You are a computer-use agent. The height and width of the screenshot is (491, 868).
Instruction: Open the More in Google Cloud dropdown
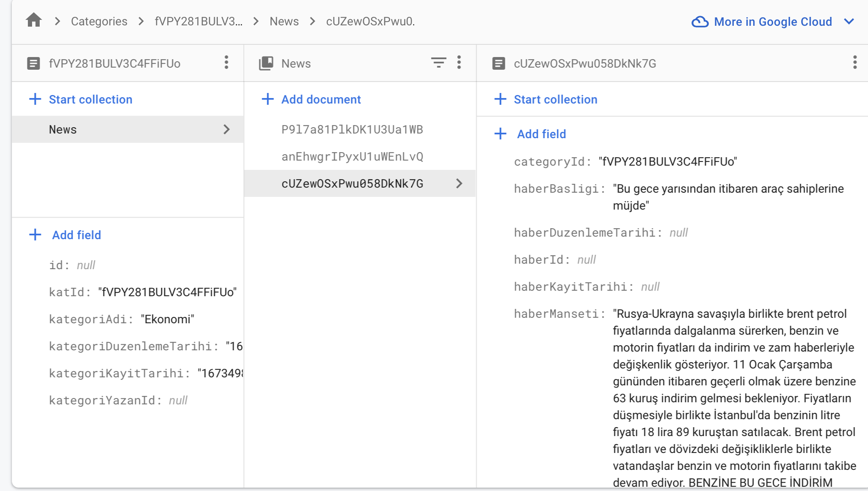pyautogui.click(x=850, y=22)
